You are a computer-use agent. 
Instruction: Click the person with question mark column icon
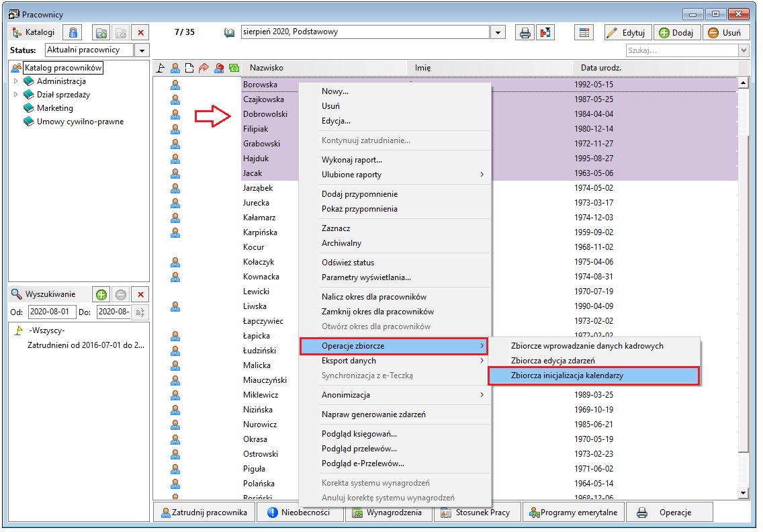point(220,68)
